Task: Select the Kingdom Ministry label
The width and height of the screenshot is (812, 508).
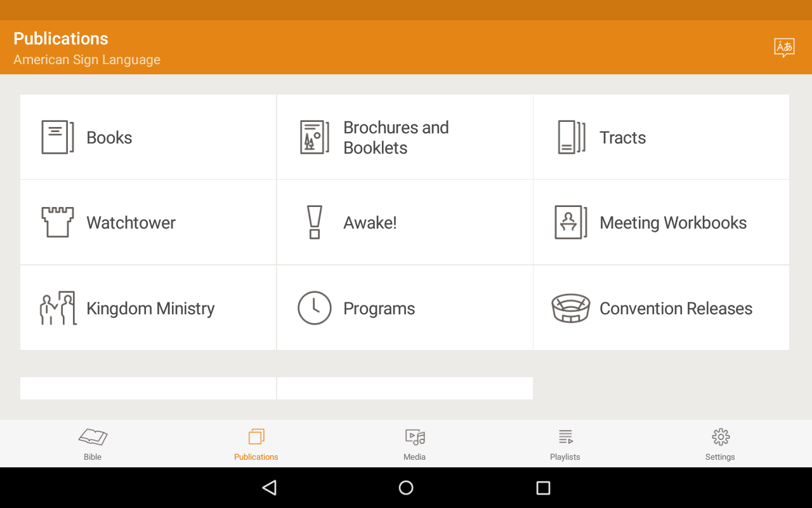Action: pos(150,309)
